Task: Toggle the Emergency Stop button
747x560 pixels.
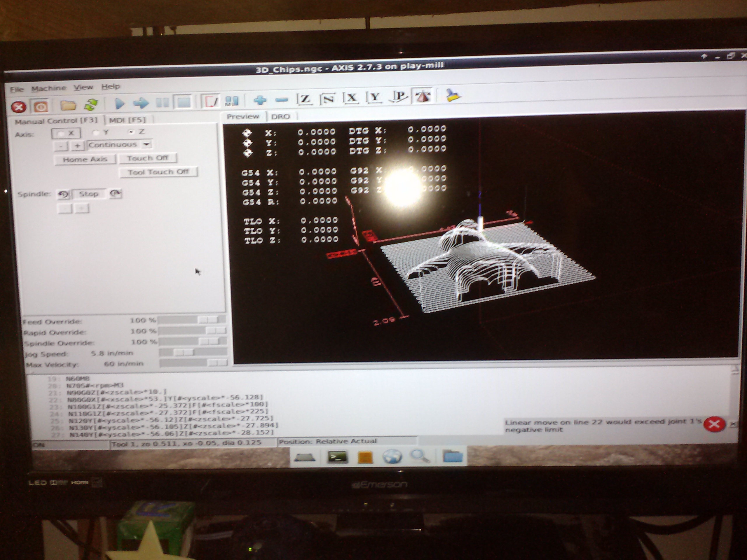Action: click(19, 107)
